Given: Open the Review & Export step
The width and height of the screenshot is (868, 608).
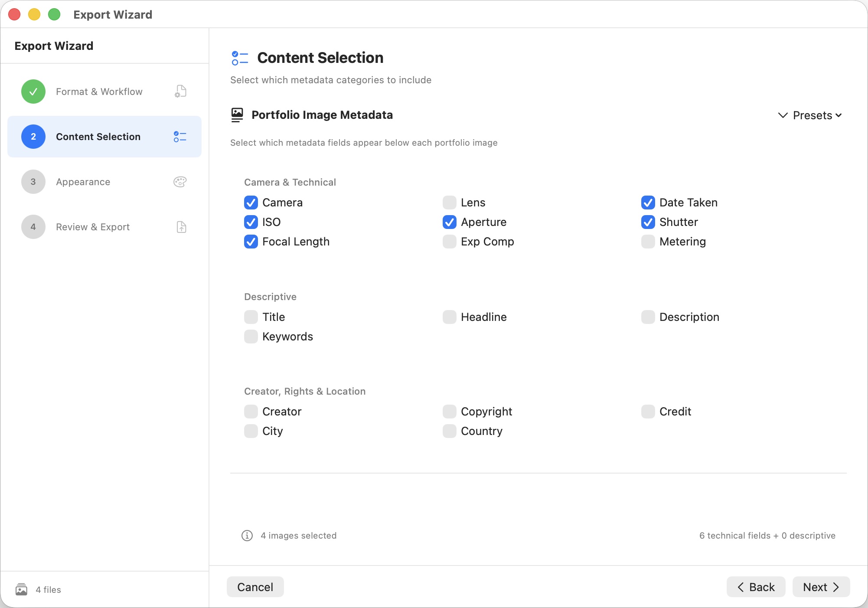Looking at the screenshot, I should click(x=92, y=227).
